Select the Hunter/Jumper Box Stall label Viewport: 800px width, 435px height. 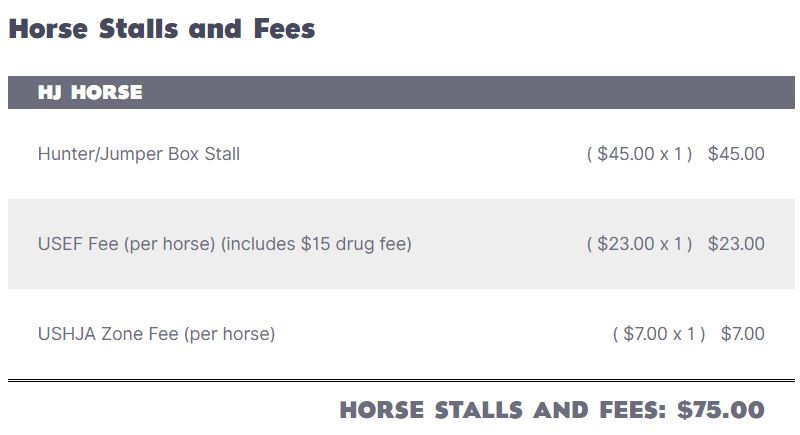[x=139, y=153]
